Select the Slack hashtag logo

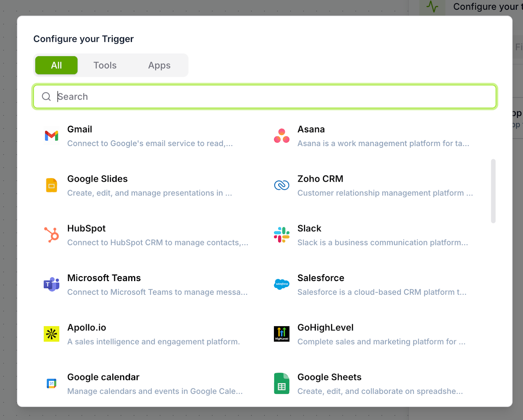coord(282,235)
